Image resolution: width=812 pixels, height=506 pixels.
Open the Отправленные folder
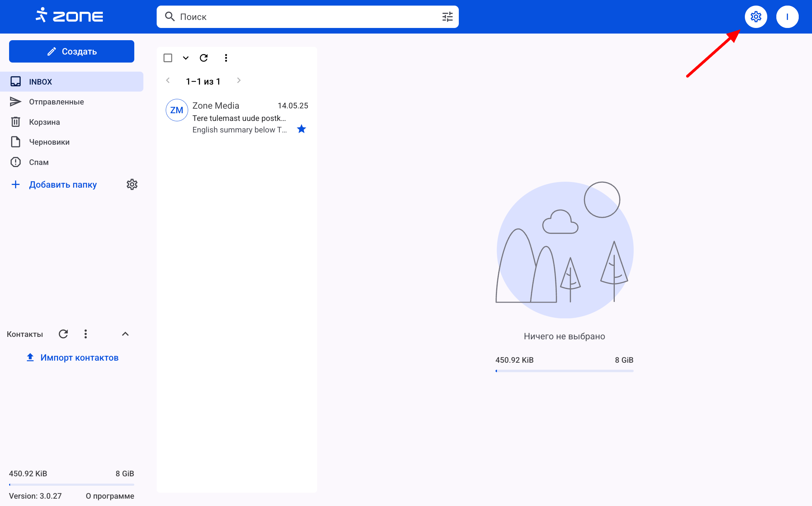pyautogui.click(x=56, y=102)
